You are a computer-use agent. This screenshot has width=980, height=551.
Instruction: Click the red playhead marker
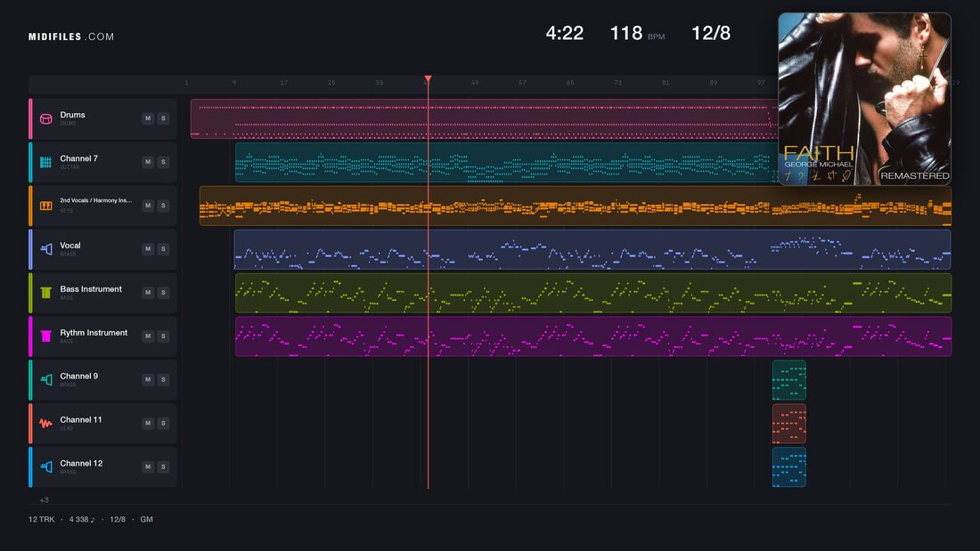429,78
